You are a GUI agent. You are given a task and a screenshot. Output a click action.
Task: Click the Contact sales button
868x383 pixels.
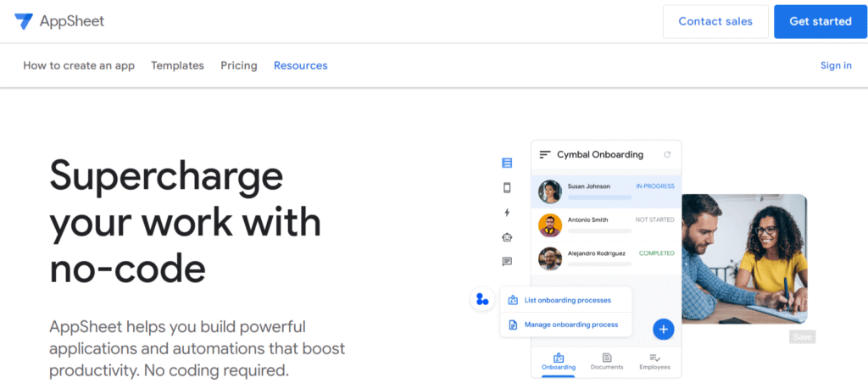pos(715,22)
